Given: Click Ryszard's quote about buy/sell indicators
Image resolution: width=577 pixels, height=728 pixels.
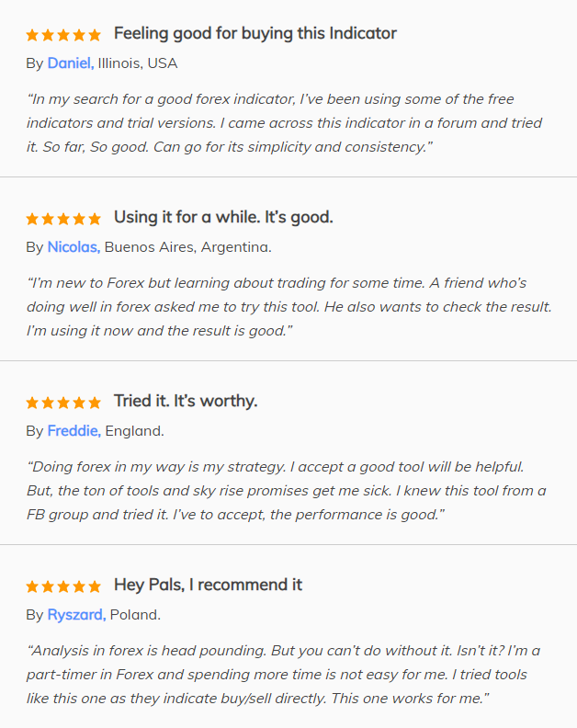Looking at the screenshot, I should 283,675.
